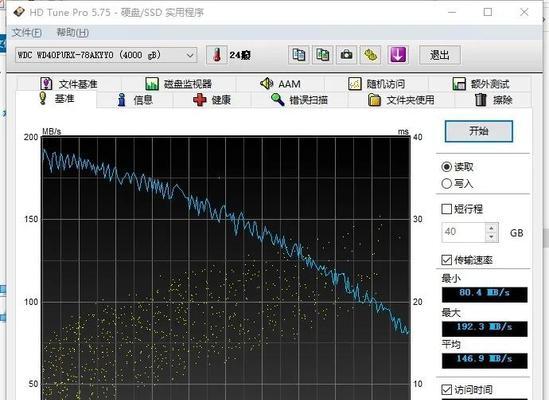Image resolution: width=549 pixels, height=400 pixels.
Task: Click the purple down-arrow tray icon
Action: click(x=398, y=55)
